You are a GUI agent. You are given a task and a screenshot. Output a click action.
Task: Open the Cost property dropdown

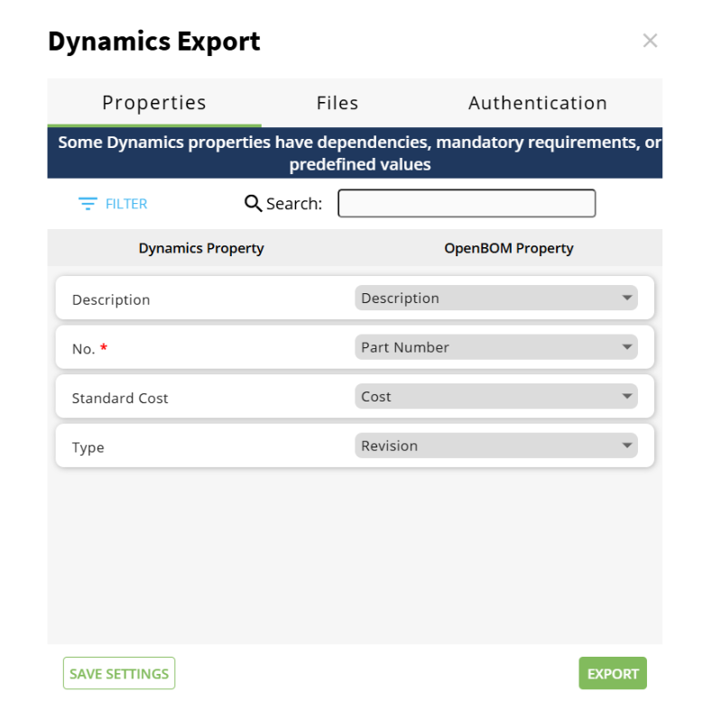tap(495, 396)
